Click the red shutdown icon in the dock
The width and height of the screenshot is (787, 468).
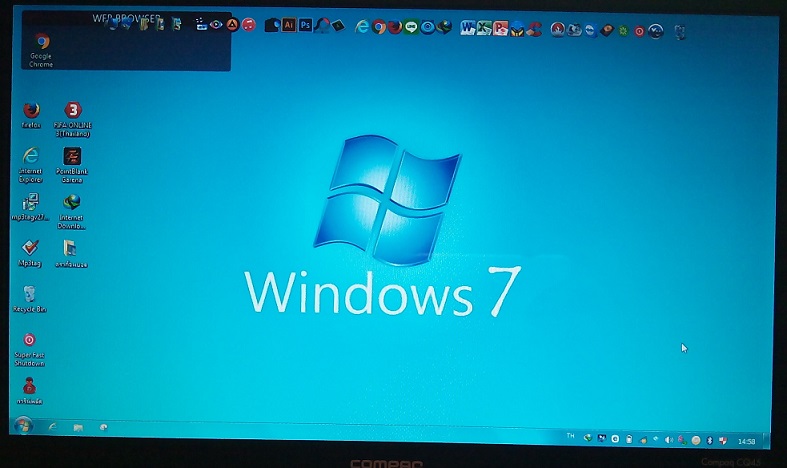point(639,32)
